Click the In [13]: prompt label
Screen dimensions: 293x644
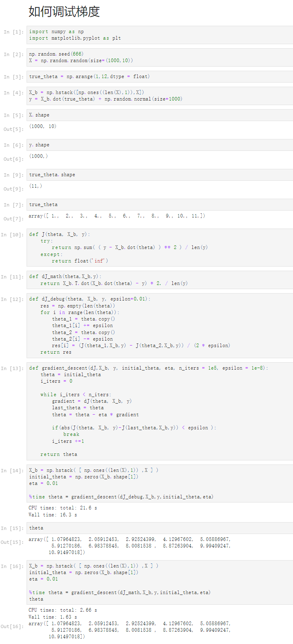point(12,368)
